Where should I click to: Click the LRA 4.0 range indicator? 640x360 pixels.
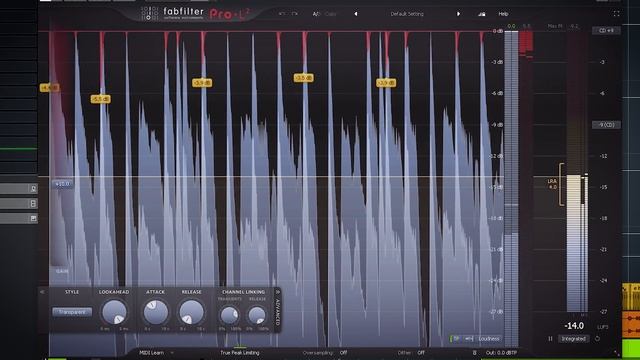552,184
